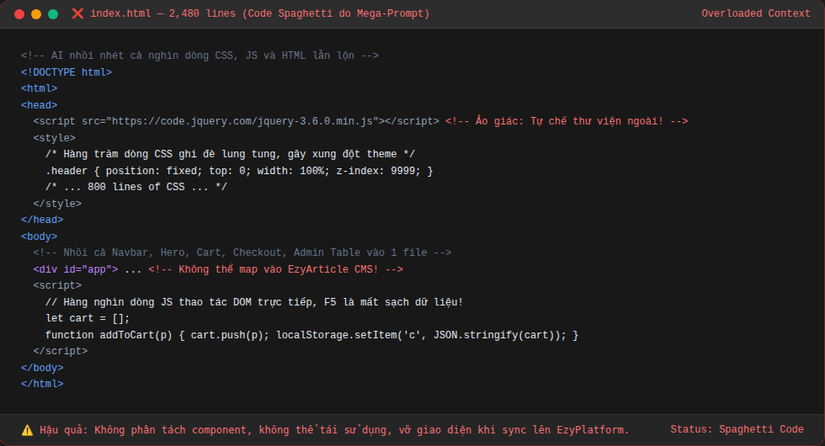Click the red close window dot
Screen dimensions: 825x446
coord(19,14)
